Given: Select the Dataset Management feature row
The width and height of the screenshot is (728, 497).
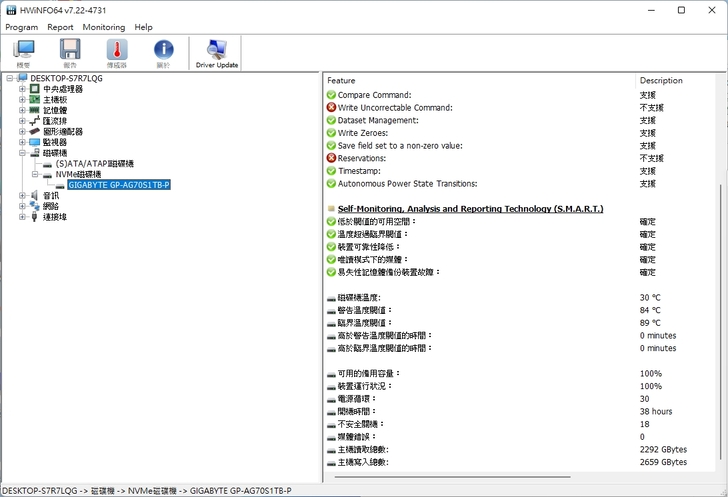Looking at the screenshot, I should [x=378, y=120].
